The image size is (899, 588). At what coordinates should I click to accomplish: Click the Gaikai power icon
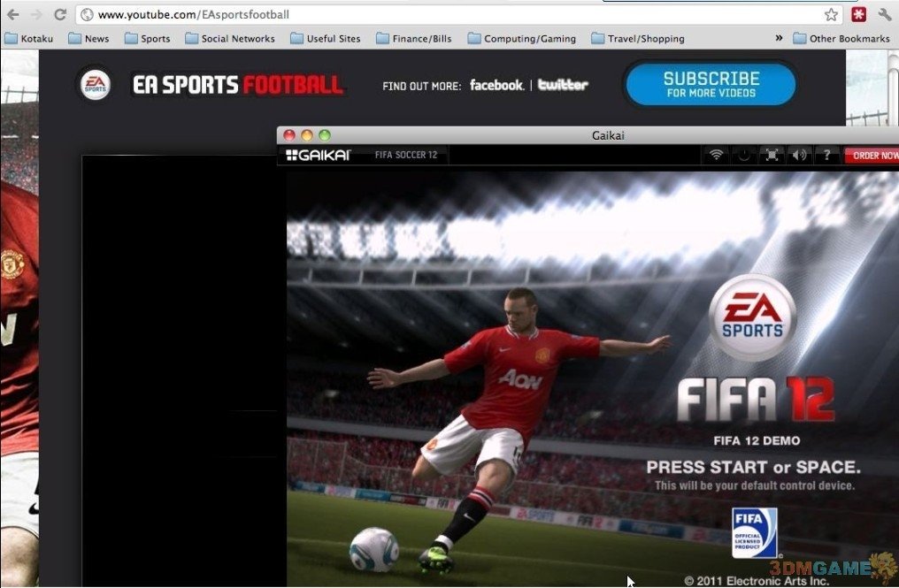pos(743,155)
